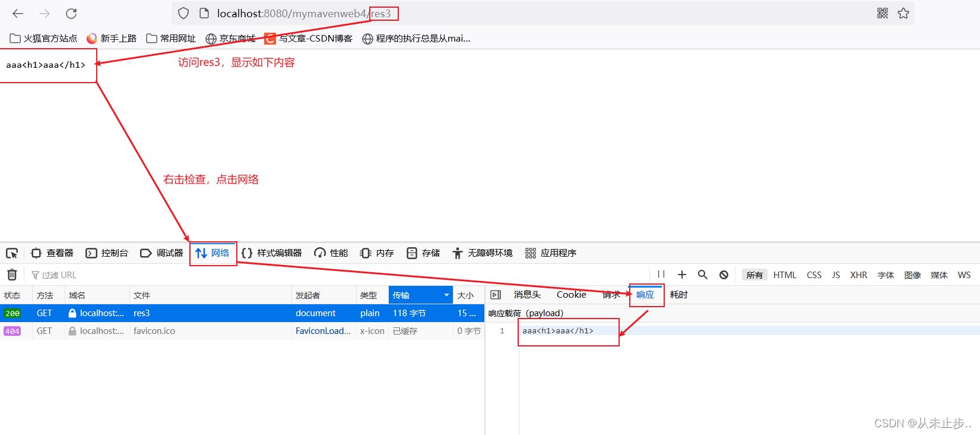Image resolution: width=980 pixels, height=435 pixels.
Task: Open the 常用网址 bookmark folder
Action: click(x=171, y=38)
